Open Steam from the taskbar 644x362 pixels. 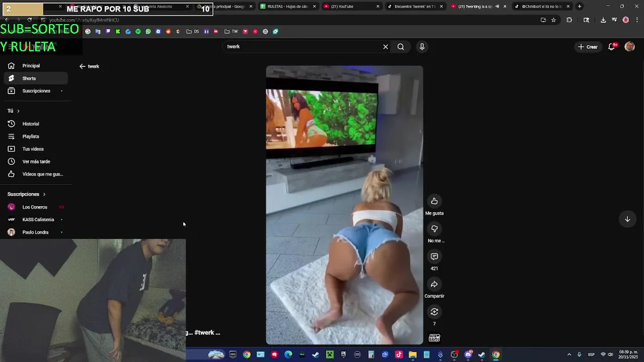point(315,355)
